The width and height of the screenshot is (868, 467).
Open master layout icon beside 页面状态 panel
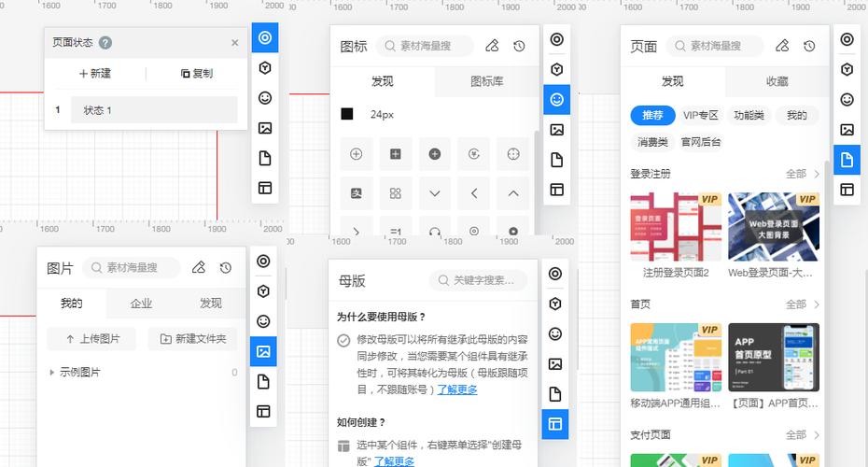(265, 188)
